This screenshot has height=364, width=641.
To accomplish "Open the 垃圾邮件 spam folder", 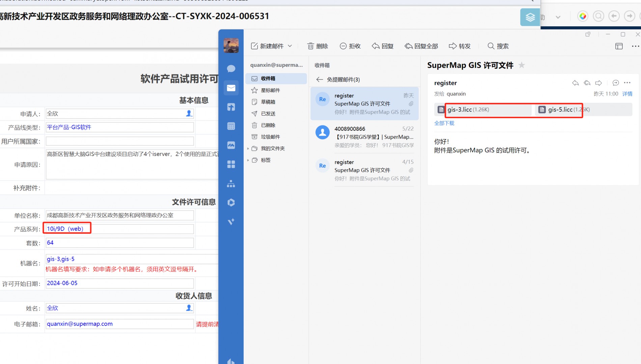I will 276,137.
